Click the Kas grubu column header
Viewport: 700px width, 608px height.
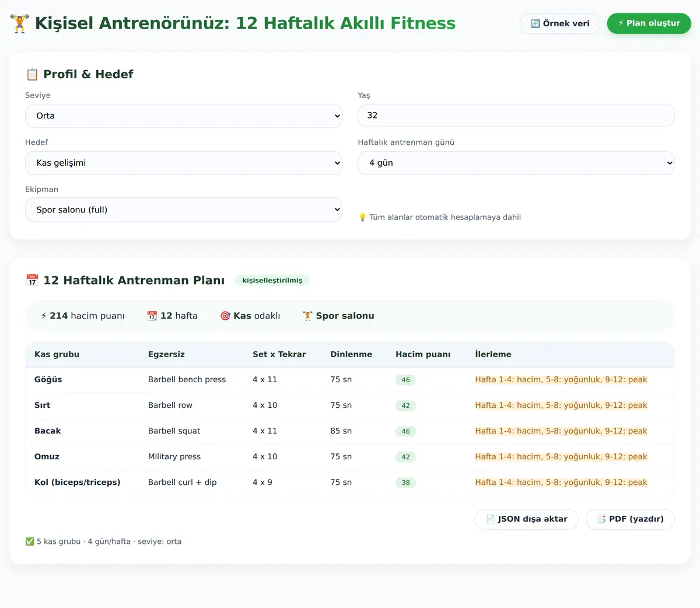(57, 354)
